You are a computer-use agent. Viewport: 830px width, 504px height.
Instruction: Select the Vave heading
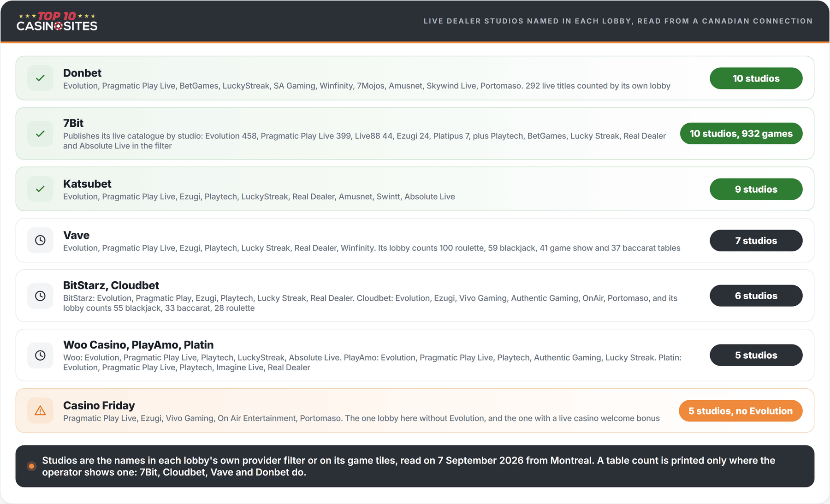tap(76, 235)
